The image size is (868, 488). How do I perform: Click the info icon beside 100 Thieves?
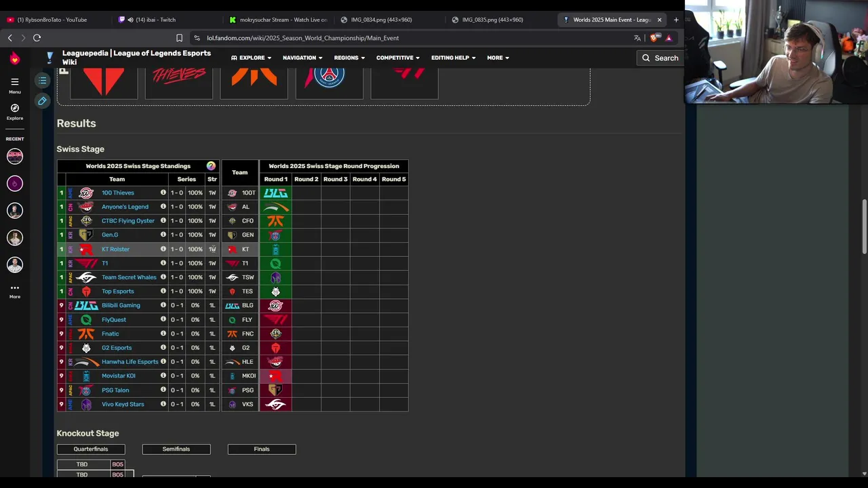[163, 192]
